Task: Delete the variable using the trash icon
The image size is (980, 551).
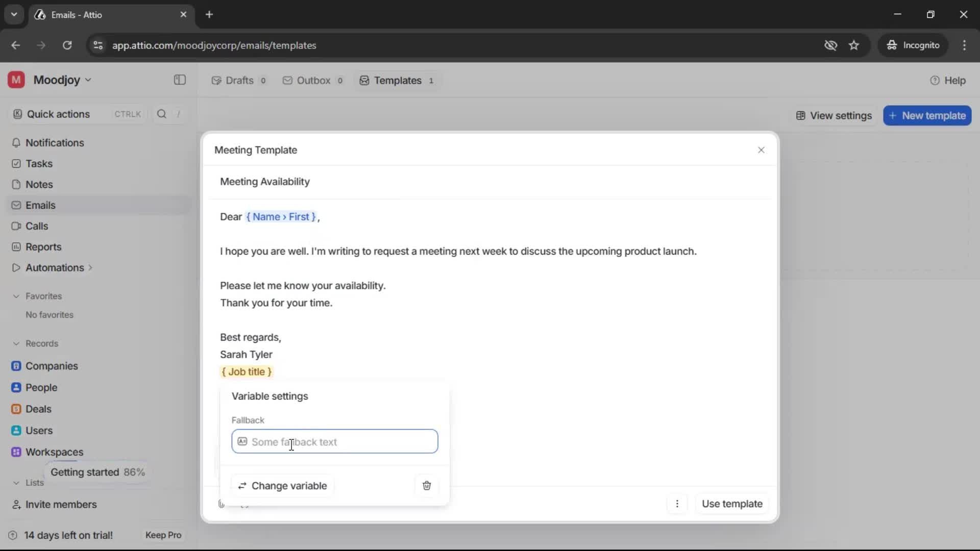Action: point(427,486)
